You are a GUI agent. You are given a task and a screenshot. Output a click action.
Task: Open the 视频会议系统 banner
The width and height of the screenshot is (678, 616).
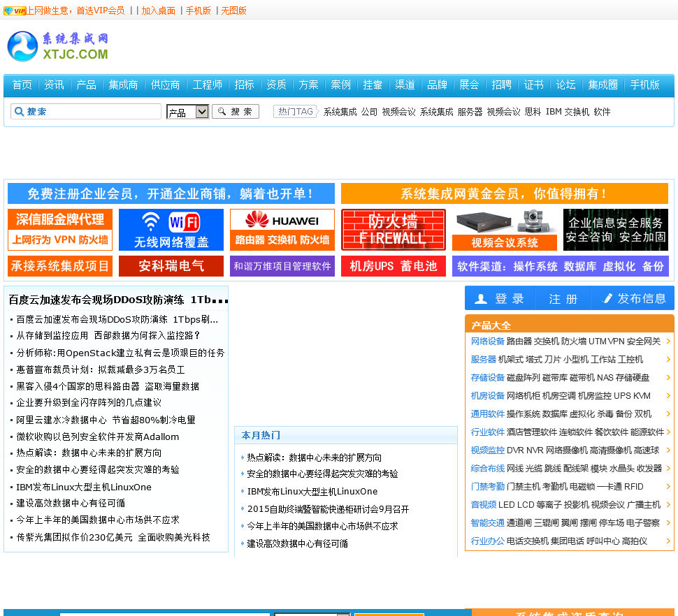pyautogui.click(x=505, y=230)
